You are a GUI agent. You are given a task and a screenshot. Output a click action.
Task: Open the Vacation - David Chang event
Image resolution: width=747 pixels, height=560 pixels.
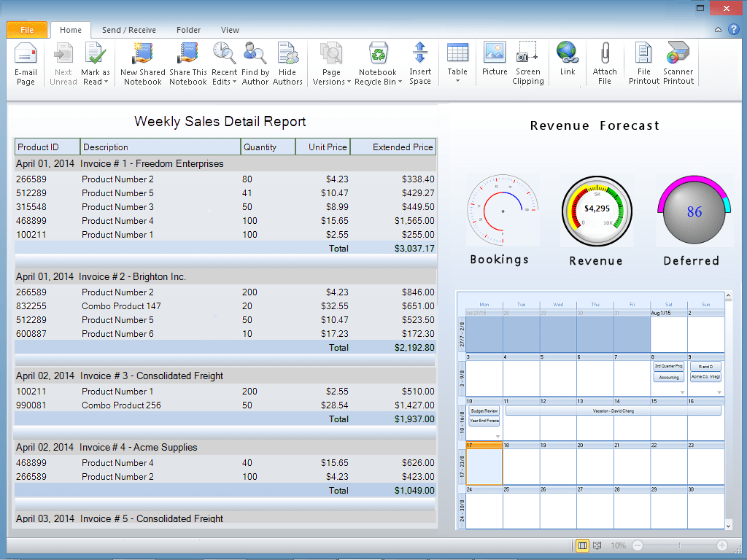coord(613,411)
